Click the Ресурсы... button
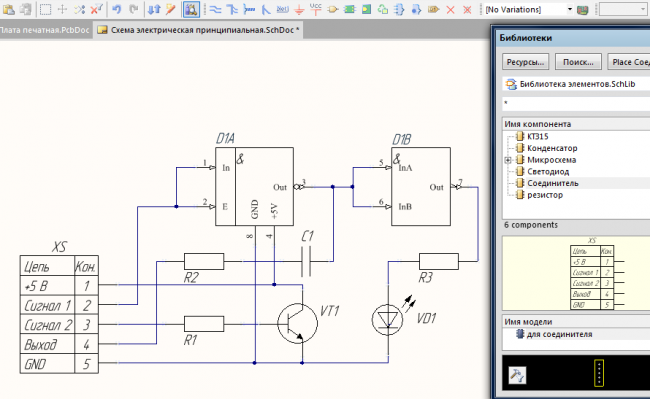Screen dimensions: 650x399 click(525, 62)
